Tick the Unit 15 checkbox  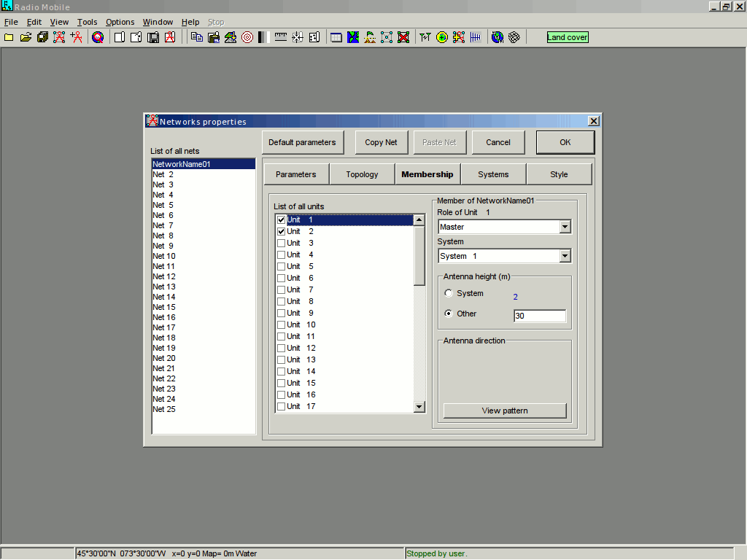(x=281, y=384)
